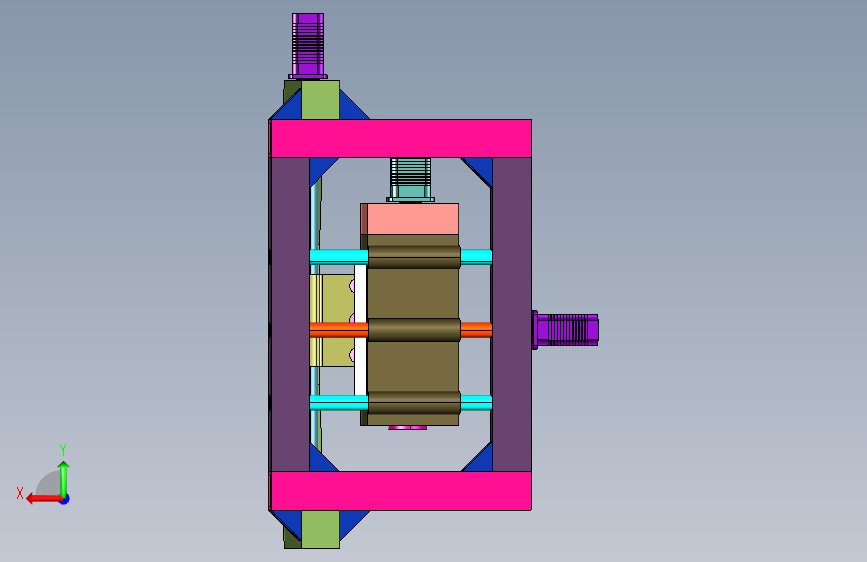The width and height of the screenshot is (867, 562).
Task: Select the lower cyan rod on the left side
Action: [x=338, y=403]
